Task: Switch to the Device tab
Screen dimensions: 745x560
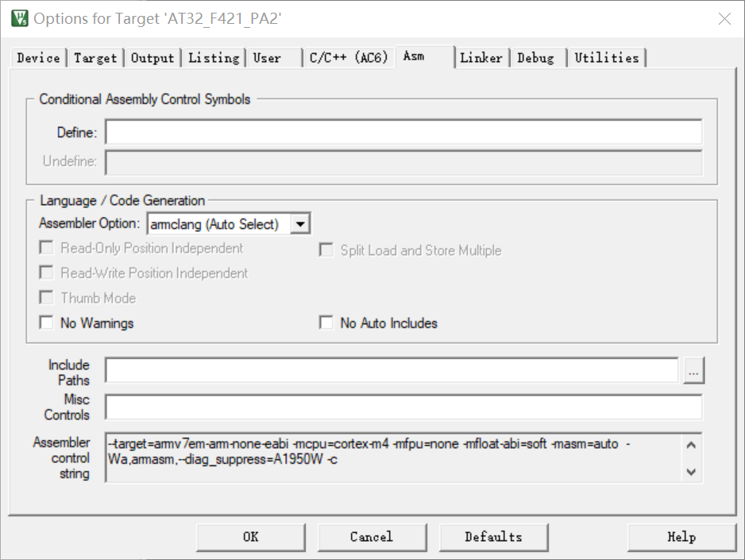Action: 38,58
